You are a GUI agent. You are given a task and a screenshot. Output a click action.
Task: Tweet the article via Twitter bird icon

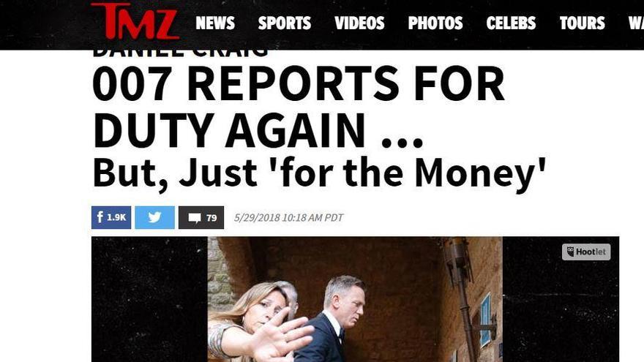[x=154, y=217]
